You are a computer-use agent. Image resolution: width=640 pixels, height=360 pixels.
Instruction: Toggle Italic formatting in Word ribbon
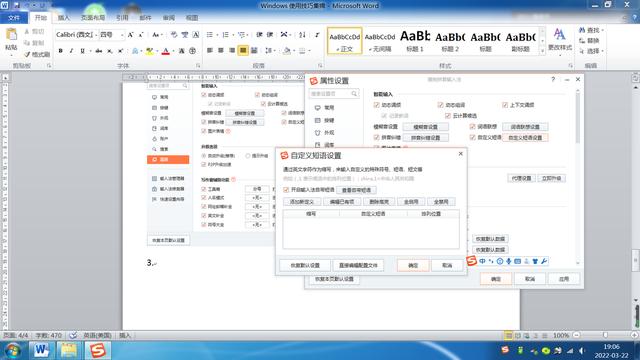tap(71, 51)
